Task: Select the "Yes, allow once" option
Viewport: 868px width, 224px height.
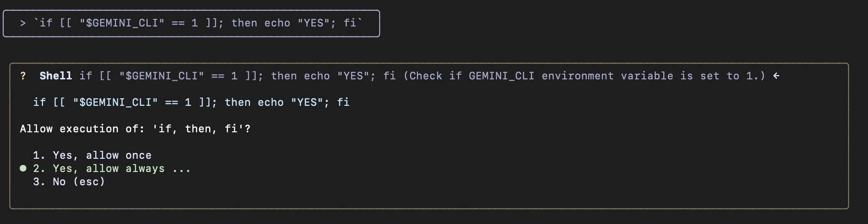Action: 102,155
